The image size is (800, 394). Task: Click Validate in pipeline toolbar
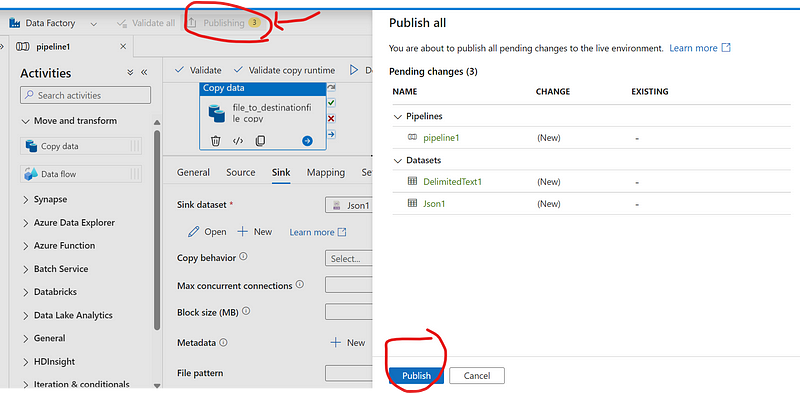point(198,70)
